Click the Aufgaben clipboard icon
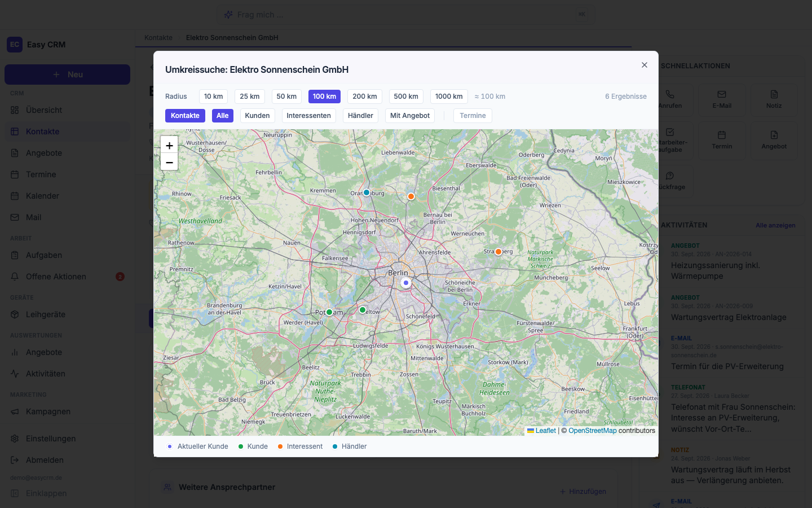812x508 pixels. pos(15,255)
